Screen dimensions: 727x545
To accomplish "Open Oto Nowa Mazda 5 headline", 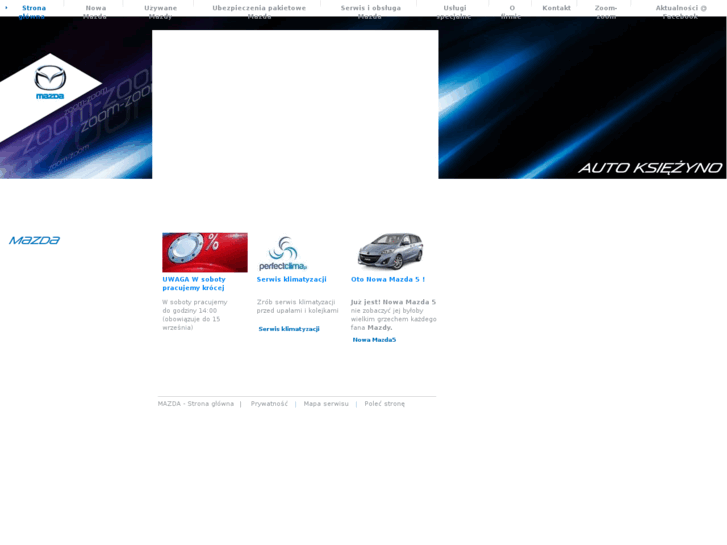I will tap(388, 279).
